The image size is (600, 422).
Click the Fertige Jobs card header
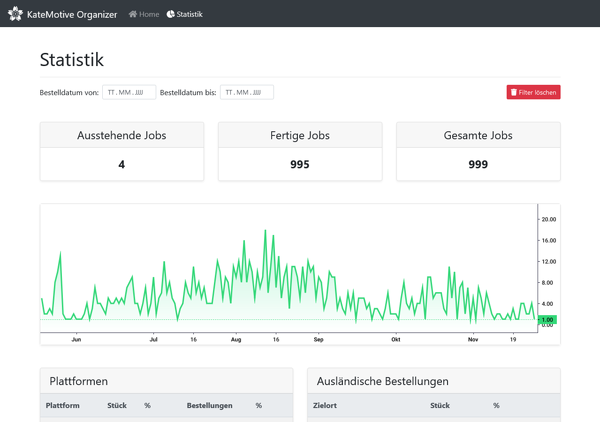tap(300, 135)
